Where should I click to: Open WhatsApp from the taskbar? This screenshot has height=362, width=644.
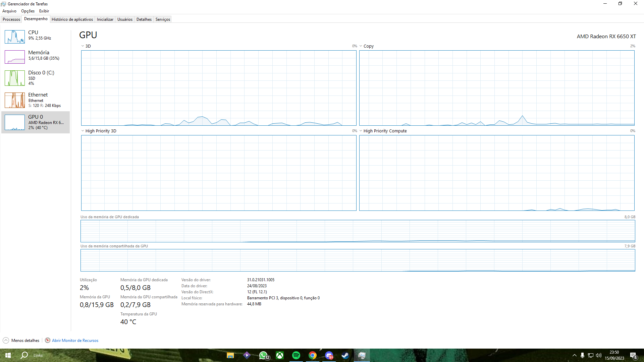[263, 355]
